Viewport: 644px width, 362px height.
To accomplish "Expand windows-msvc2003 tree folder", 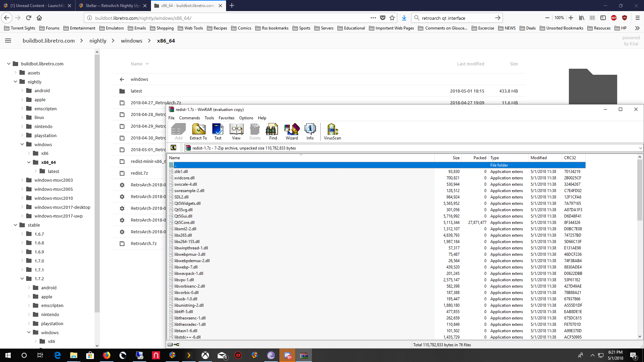I will 22,180.
